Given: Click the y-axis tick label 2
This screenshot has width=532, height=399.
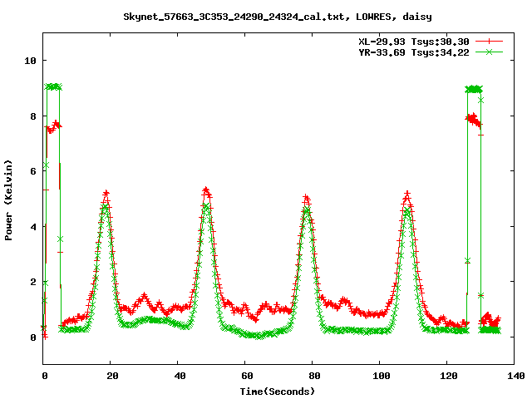Looking at the screenshot, I should tap(33, 282).
